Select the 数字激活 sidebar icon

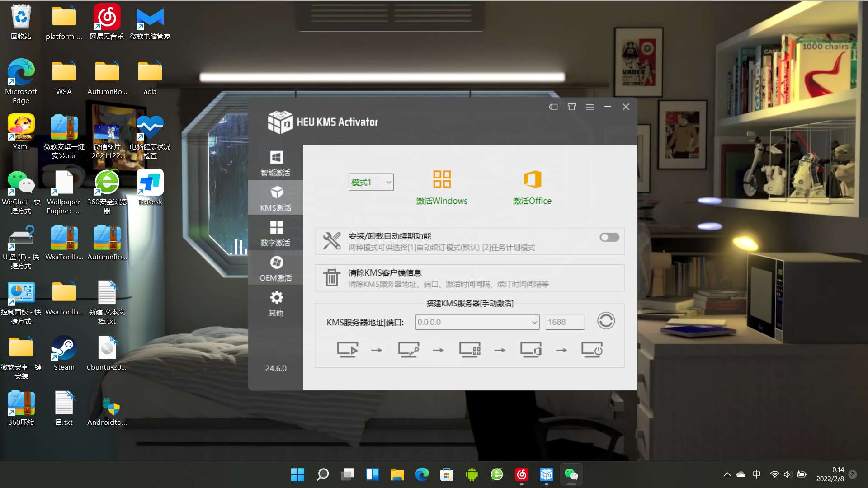click(x=275, y=234)
